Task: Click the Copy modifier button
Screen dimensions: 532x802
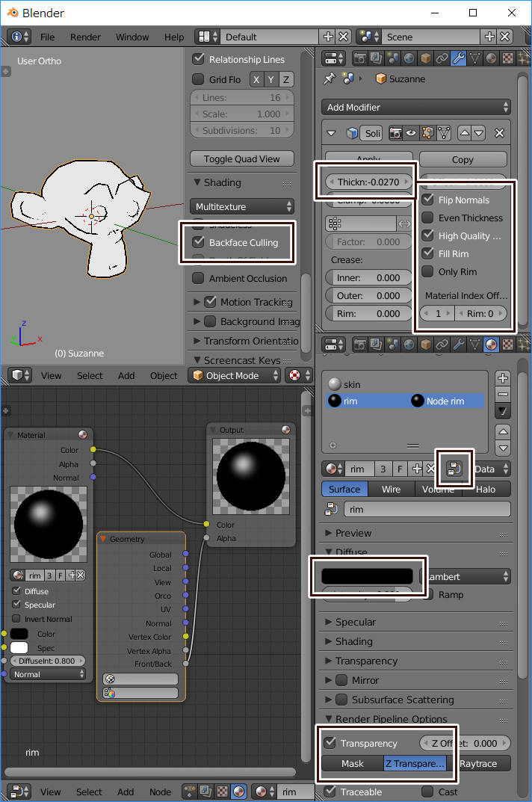Action: point(463,160)
